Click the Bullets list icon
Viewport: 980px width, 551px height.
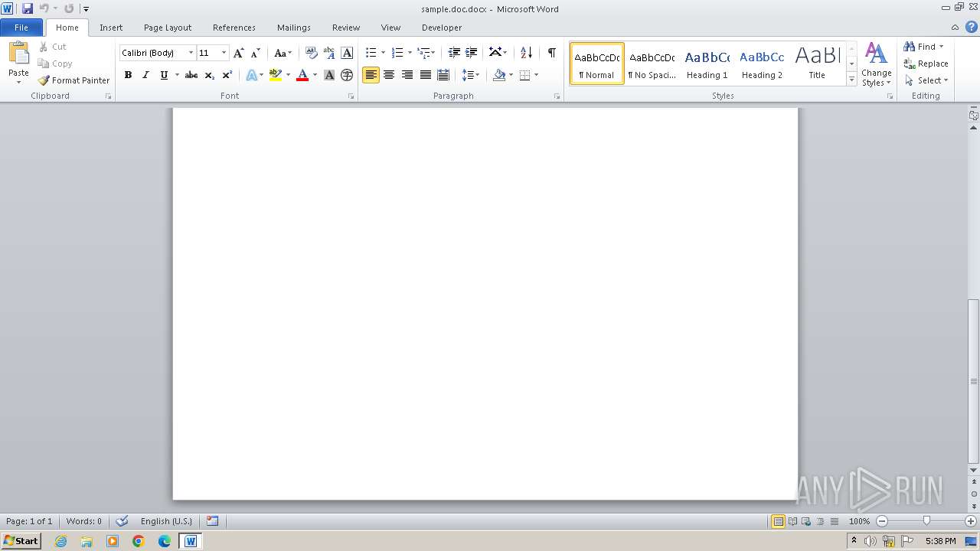pos(371,53)
